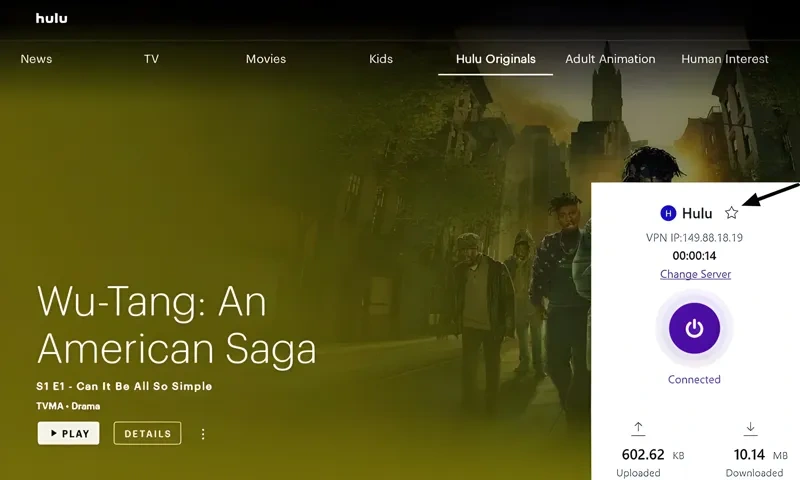Click the Uploaded label

(x=638, y=473)
